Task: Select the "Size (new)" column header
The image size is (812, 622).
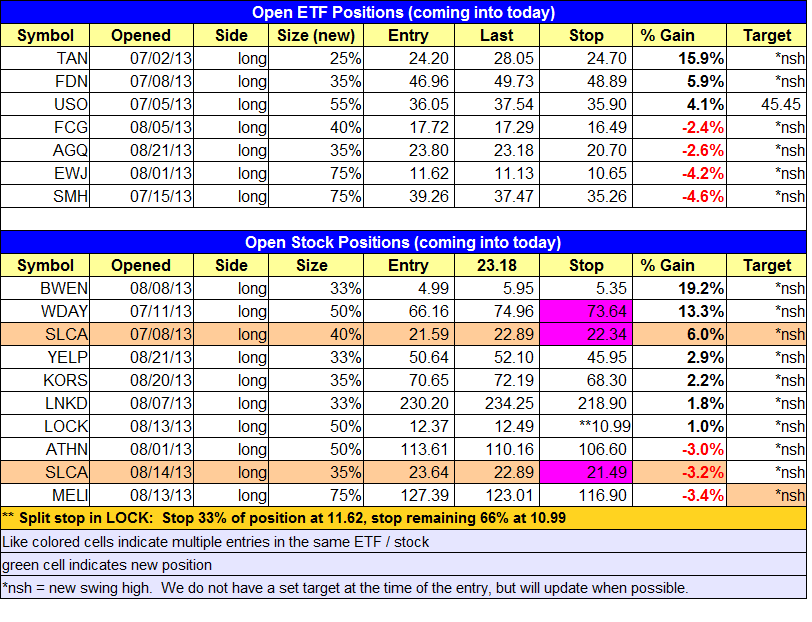Action: (316, 35)
